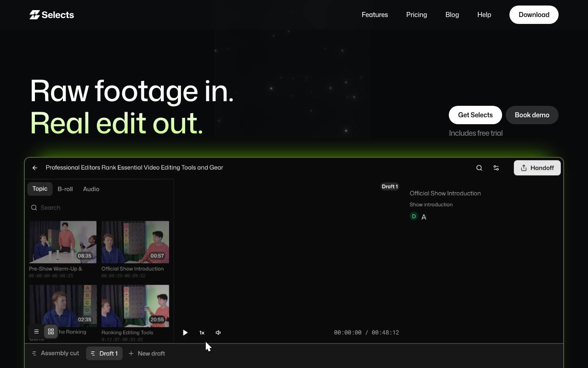Change 1x playback speed
Image resolution: width=588 pixels, height=368 pixels.
(x=202, y=333)
